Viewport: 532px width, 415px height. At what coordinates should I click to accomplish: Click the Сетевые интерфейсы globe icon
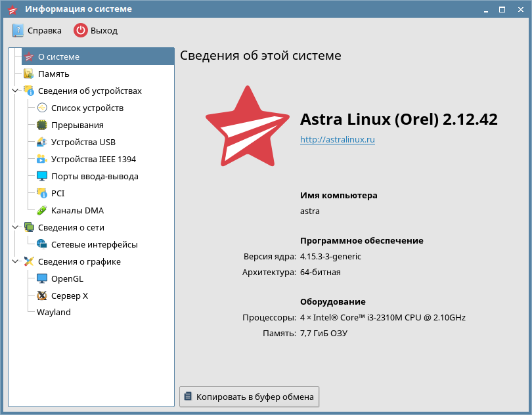click(42, 244)
